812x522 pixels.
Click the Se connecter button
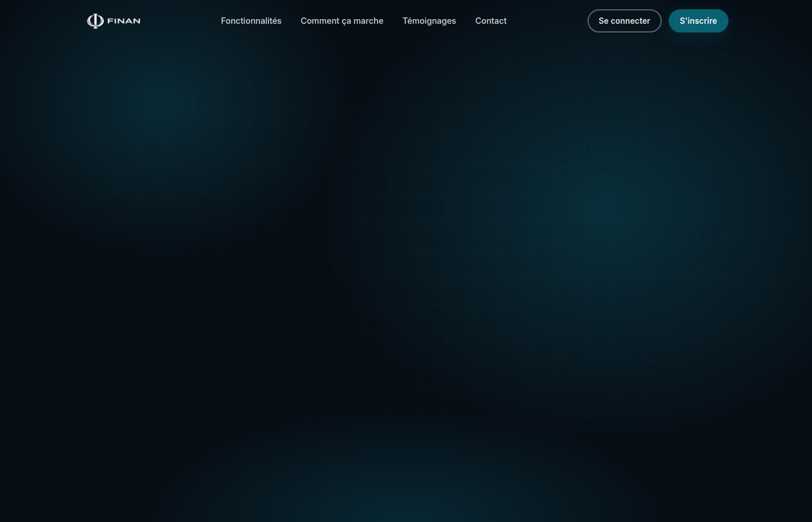624,21
